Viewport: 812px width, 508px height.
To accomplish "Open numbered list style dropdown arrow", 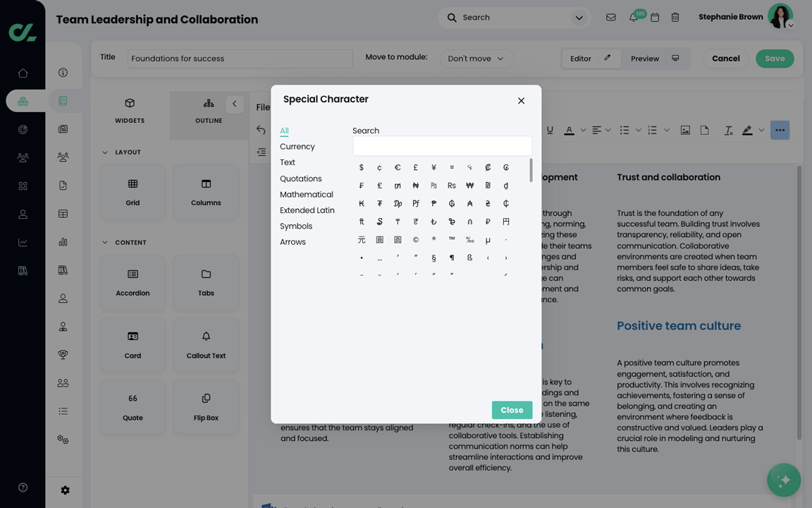I will (667, 130).
